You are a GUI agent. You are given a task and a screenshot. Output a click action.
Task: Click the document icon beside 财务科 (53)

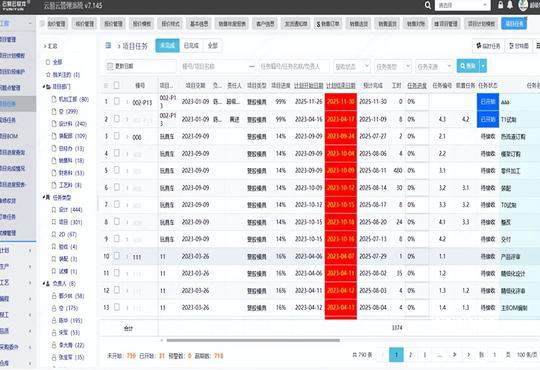point(54,173)
